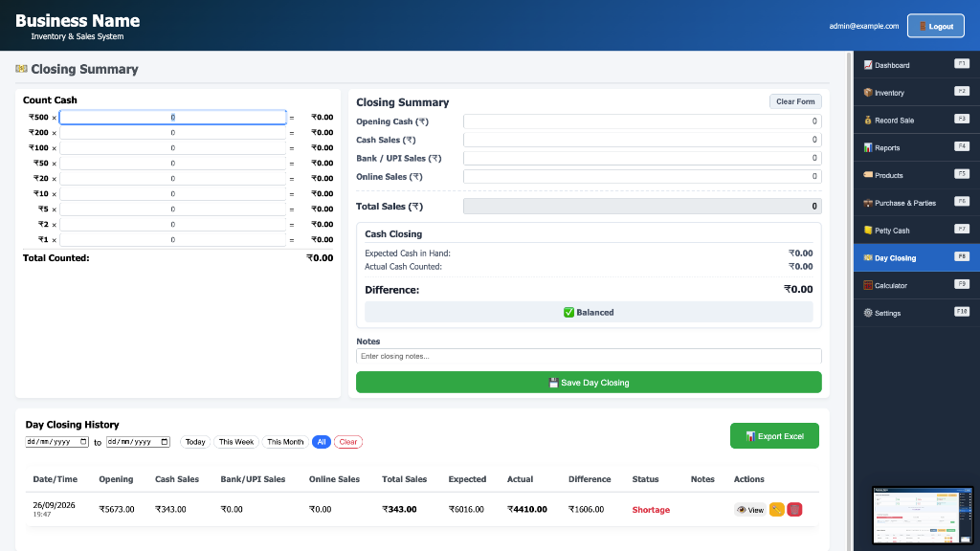Focus the Online Sales input field

click(642, 177)
